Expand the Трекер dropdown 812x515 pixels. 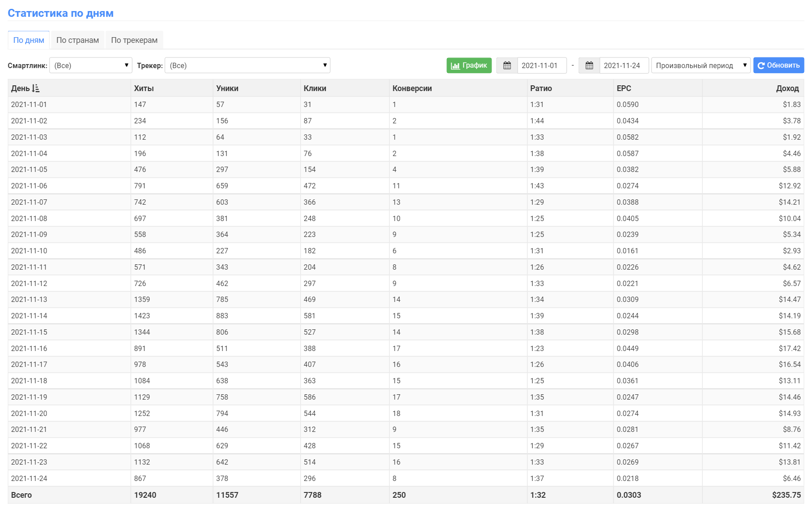[247, 65]
